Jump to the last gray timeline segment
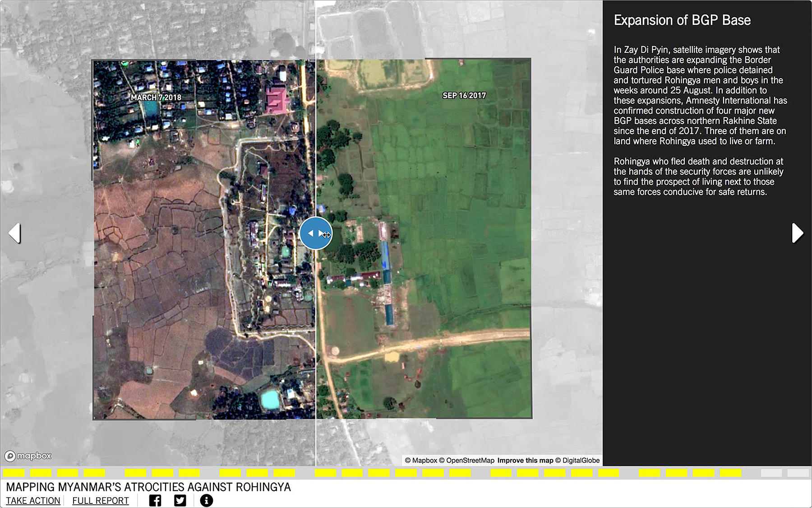Viewport: 812px width, 508px height. pos(798,473)
